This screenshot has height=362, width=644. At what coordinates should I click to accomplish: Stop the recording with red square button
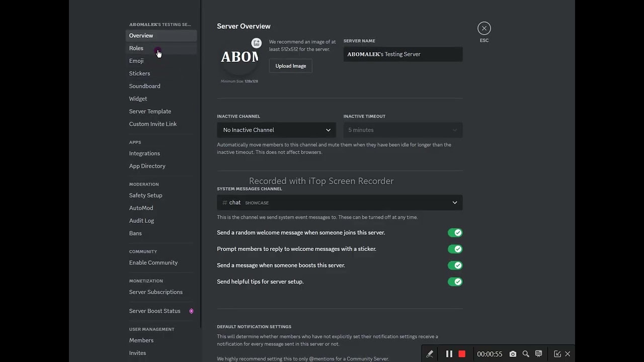[462, 354]
